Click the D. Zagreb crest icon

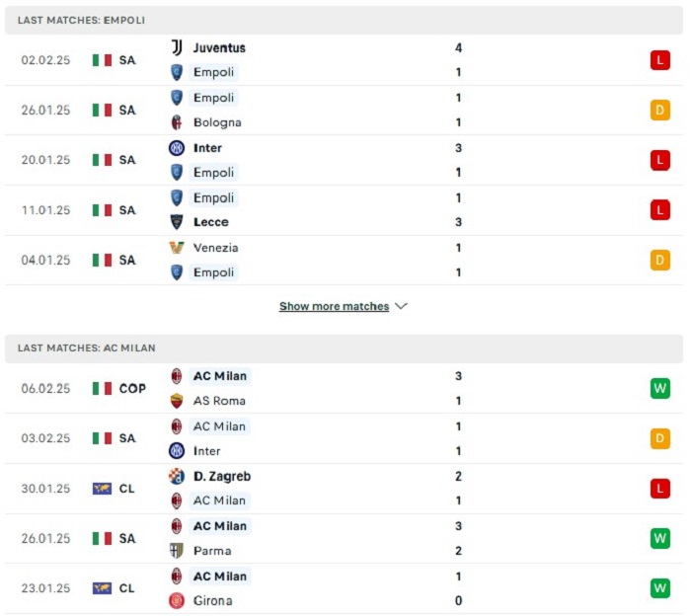click(177, 477)
